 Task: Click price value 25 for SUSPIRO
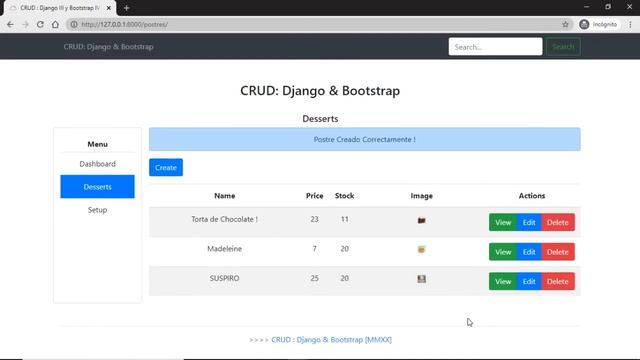tap(314, 278)
